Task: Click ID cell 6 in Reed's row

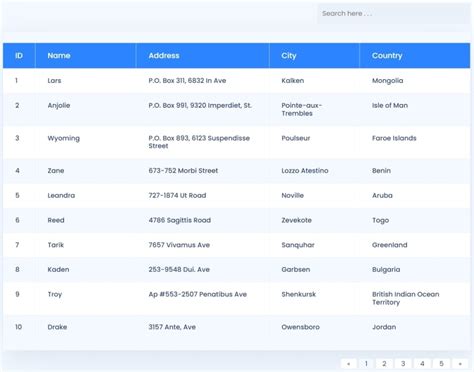Action: pyautogui.click(x=17, y=220)
